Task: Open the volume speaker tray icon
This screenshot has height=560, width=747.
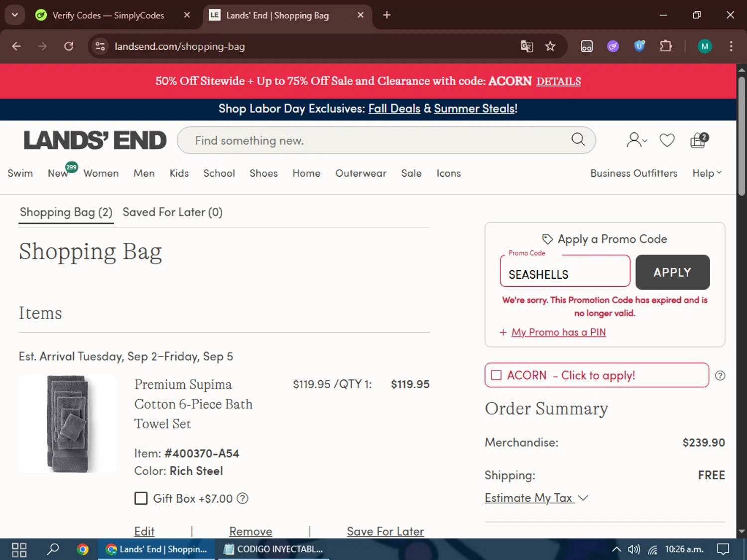Action: click(x=633, y=549)
